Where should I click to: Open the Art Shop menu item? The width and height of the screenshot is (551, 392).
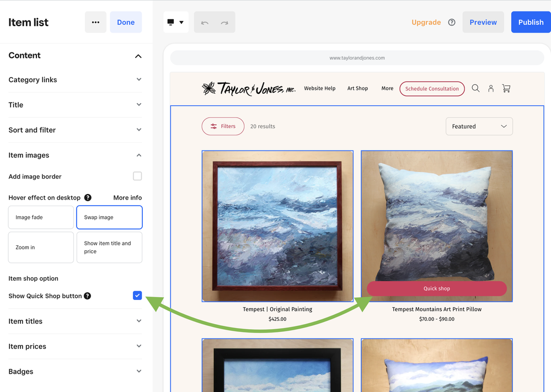[357, 88]
